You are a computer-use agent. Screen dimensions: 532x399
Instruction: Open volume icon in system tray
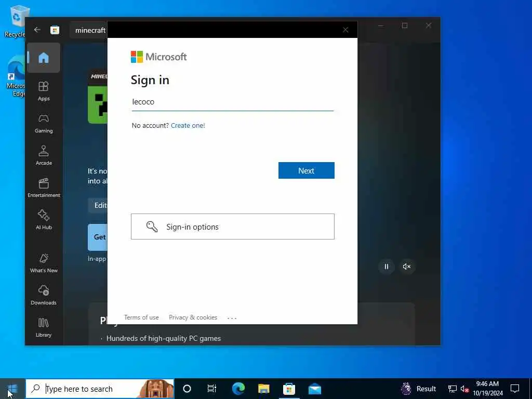coord(464,389)
